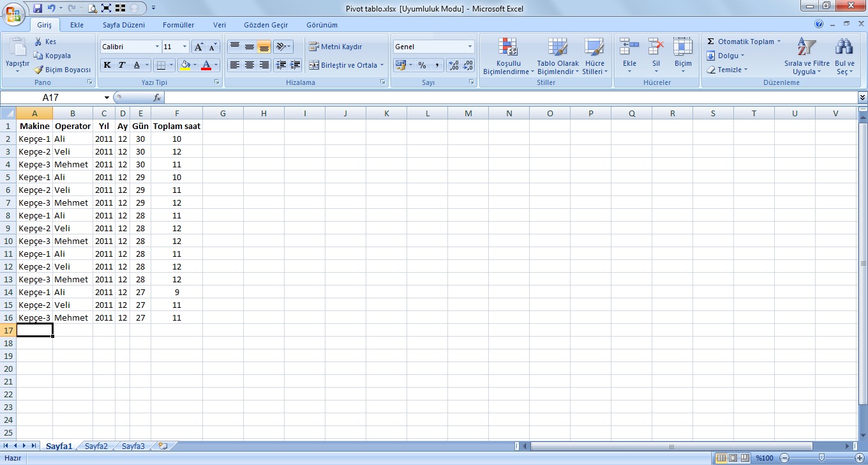This screenshot has height=465, width=868.
Task: Open Tablo Olarak Biçimlendir gallery
Action: (558, 56)
